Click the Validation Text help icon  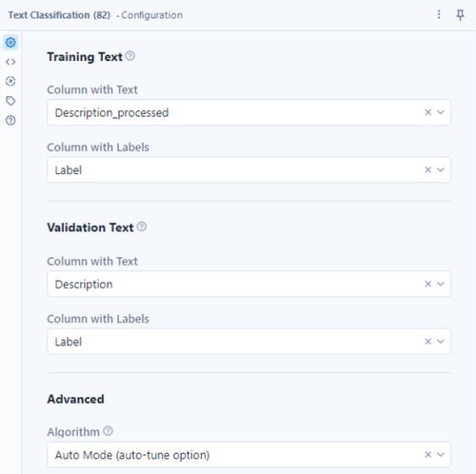142,227
